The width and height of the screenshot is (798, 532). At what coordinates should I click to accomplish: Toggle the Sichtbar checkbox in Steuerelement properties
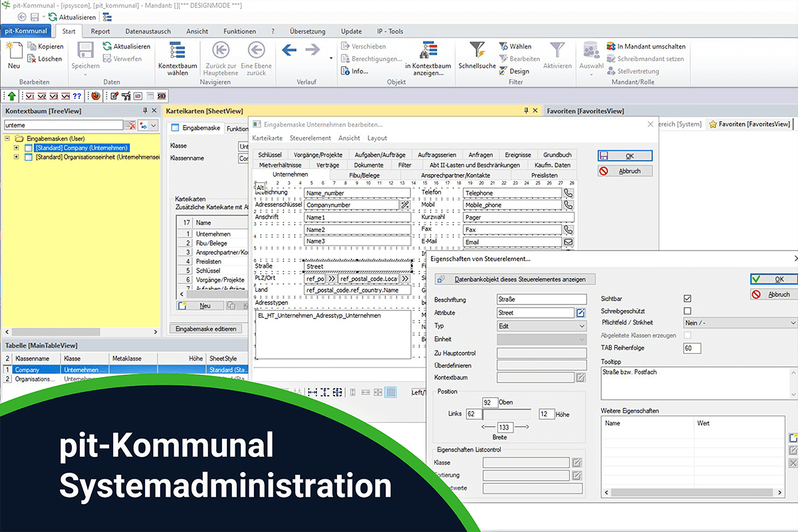pyautogui.click(x=688, y=299)
